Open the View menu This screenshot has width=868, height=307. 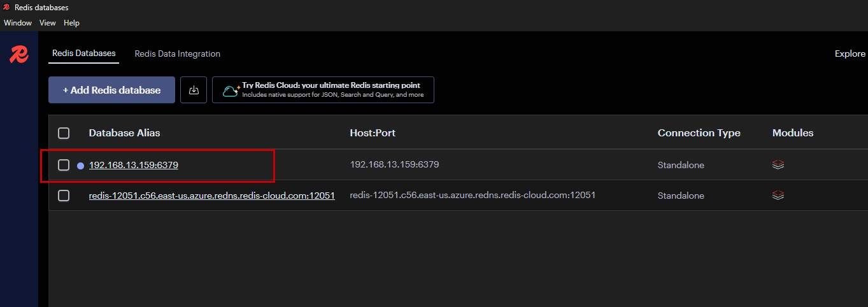click(48, 23)
